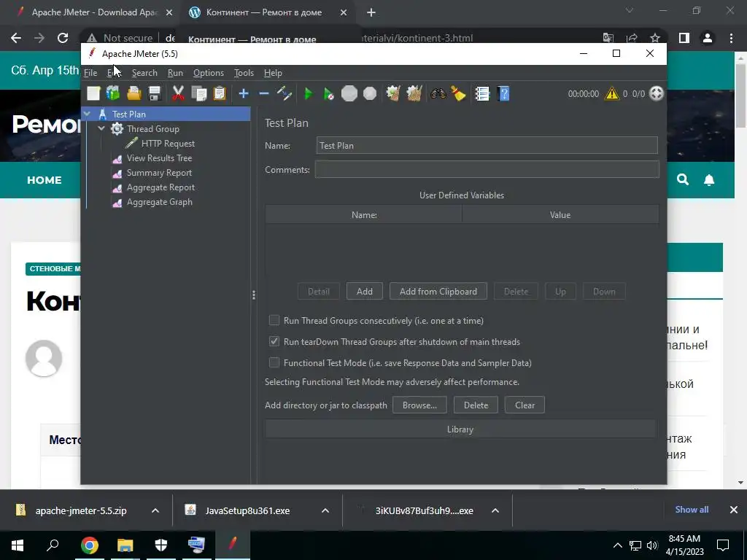Image resolution: width=747 pixels, height=560 pixels.
Task: Click Show all downloads link
Action: pos(692,510)
